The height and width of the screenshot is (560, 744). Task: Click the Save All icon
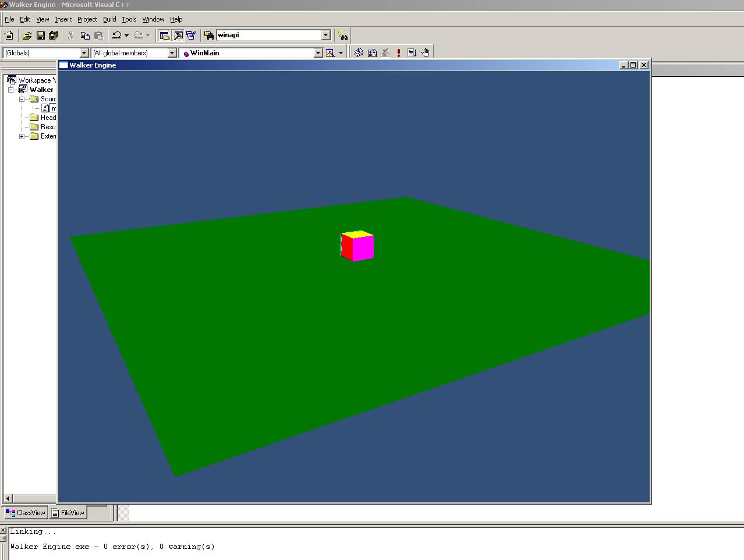point(54,36)
